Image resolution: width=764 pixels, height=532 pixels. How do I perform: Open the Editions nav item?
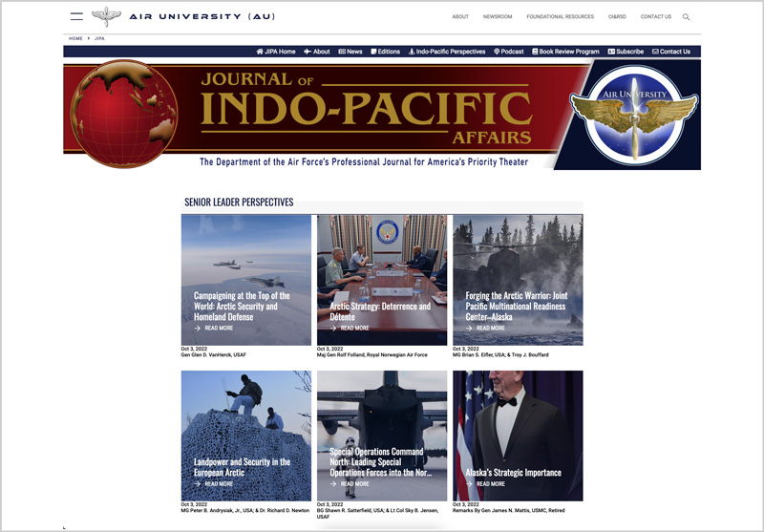coord(385,52)
